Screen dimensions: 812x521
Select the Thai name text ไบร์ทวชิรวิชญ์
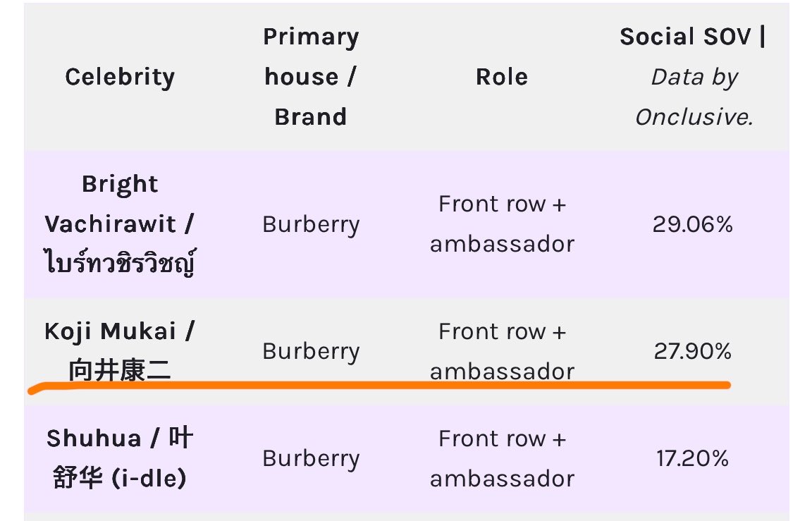[120, 262]
